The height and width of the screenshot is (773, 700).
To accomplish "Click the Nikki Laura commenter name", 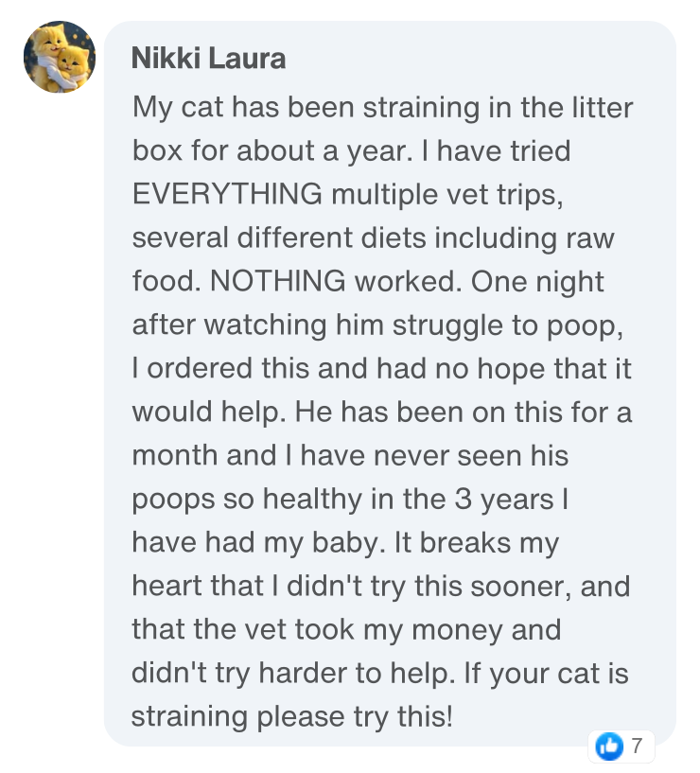I will [208, 59].
